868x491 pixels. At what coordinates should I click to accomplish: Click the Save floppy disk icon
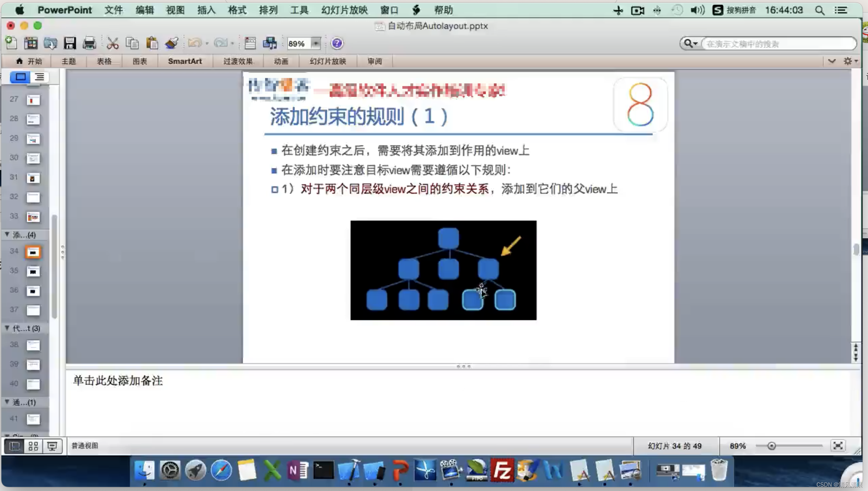click(x=70, y=43)
